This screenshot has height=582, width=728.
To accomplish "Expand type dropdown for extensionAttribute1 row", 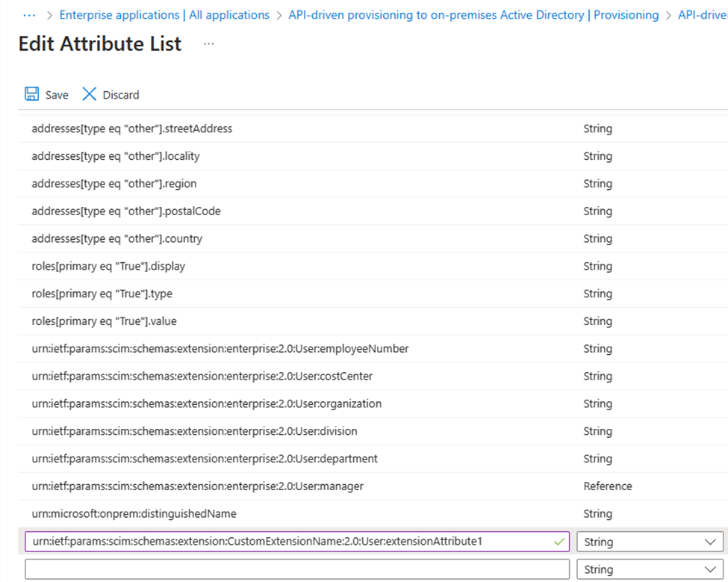I will coord(709,542).
